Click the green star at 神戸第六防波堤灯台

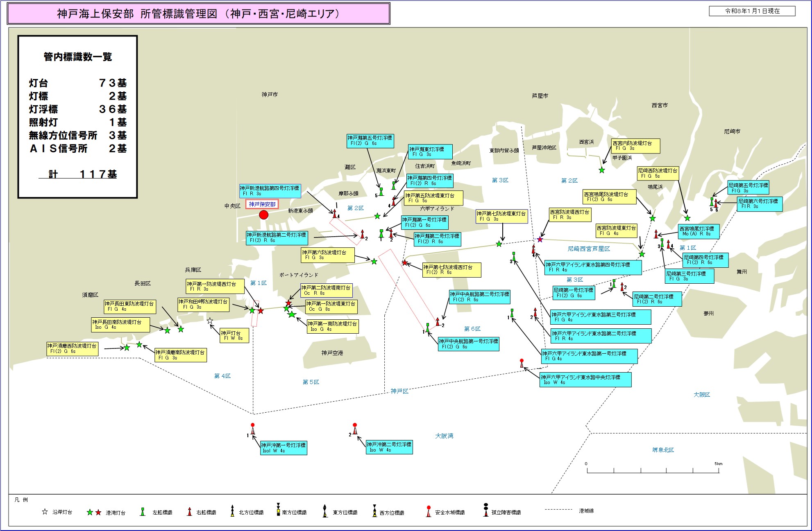click(374, 261)
